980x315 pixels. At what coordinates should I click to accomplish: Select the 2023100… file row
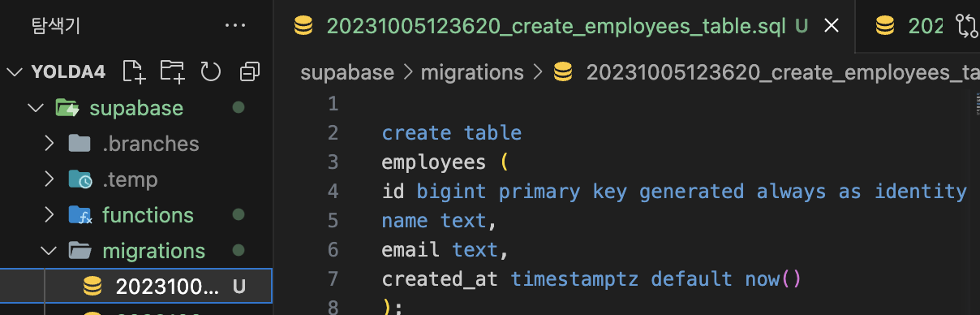tap(135, 286)
